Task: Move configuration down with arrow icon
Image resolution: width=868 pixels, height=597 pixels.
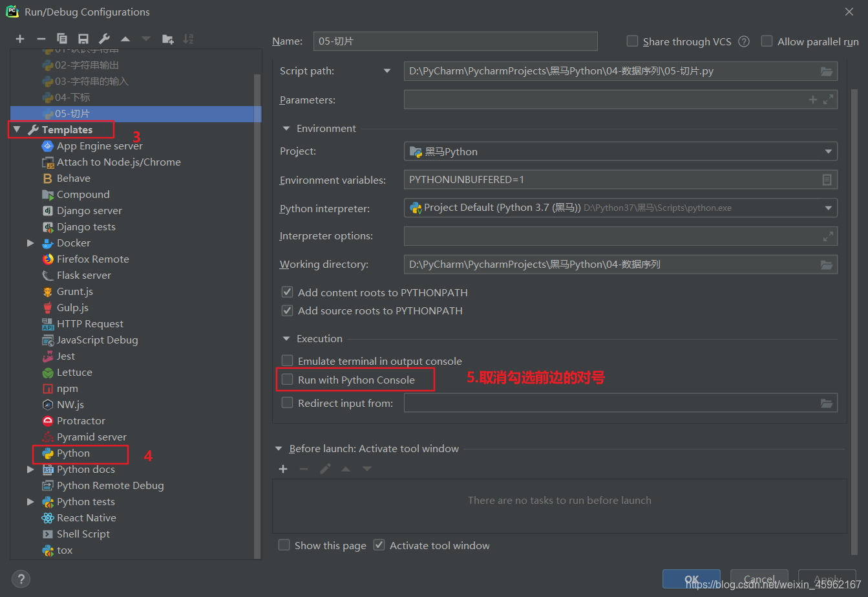Action: click(x=146, y=39)
